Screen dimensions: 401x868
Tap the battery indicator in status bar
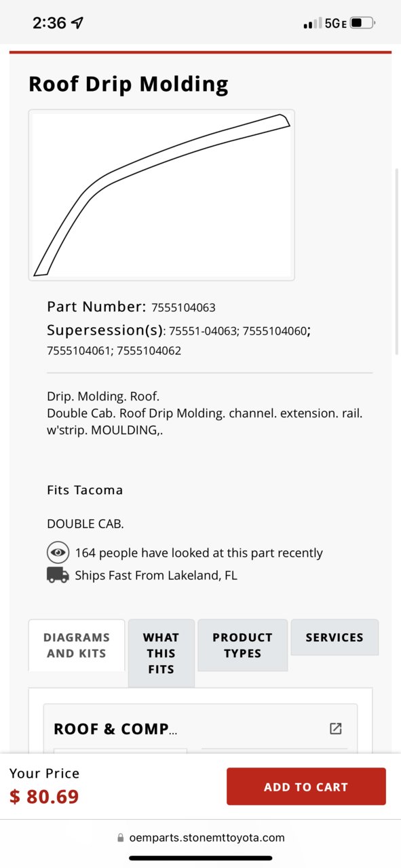[x=363, y=23]
